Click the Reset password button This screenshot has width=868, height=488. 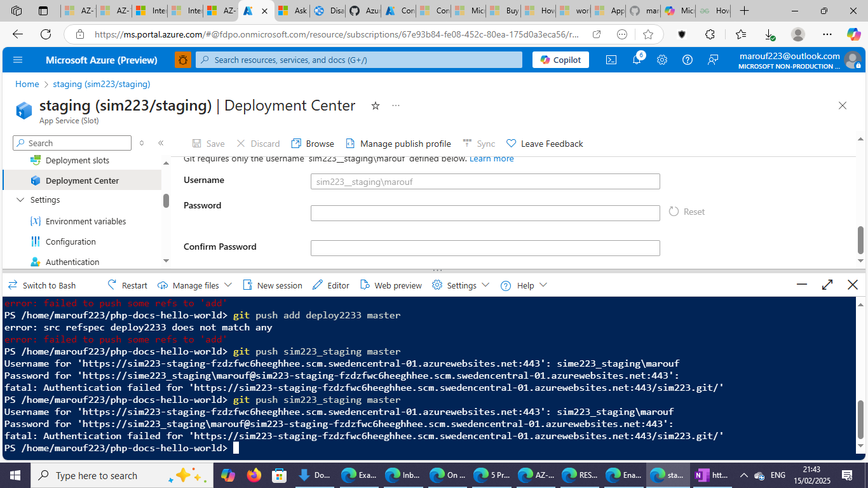[x=687, y=212]
